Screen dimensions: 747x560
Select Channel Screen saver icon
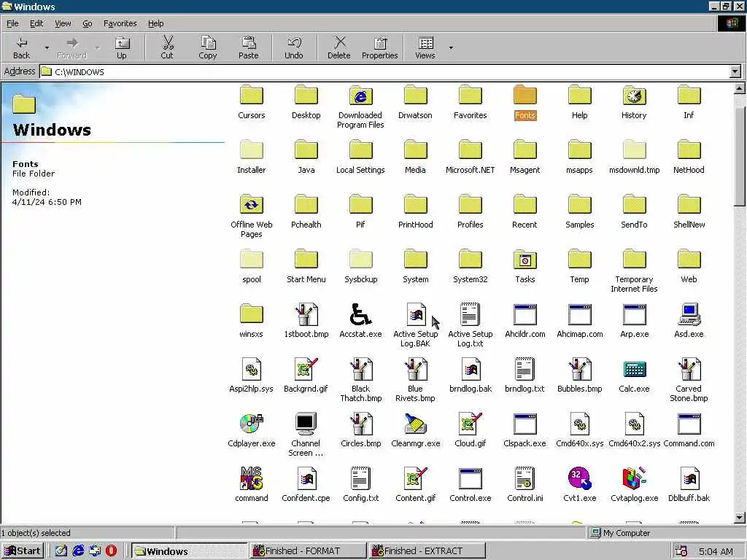[x=306, y=424]
